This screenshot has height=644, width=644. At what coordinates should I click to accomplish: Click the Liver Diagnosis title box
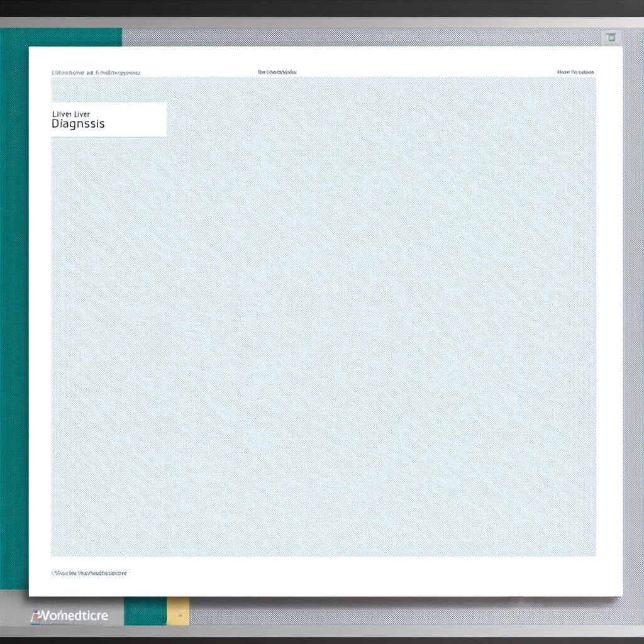click(108, 119)
